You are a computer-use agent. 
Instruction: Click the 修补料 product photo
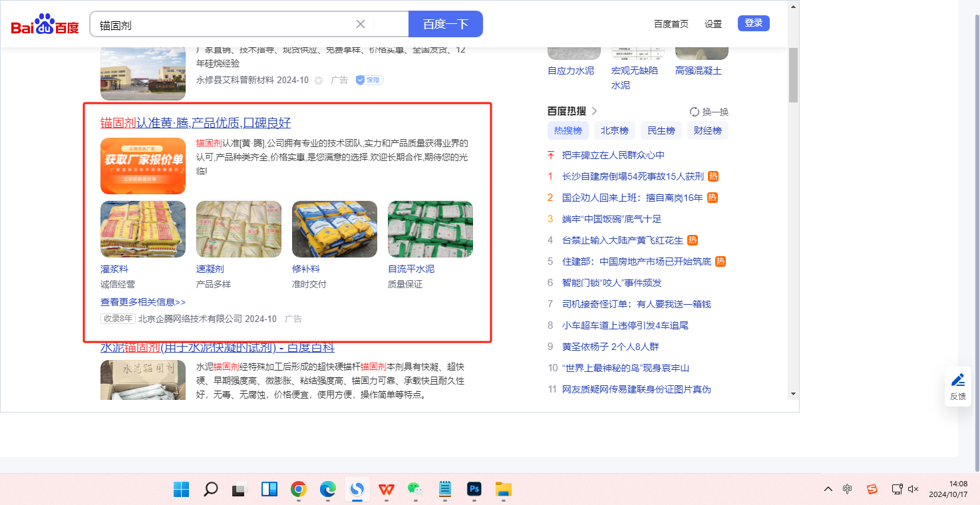click(335, 230)
